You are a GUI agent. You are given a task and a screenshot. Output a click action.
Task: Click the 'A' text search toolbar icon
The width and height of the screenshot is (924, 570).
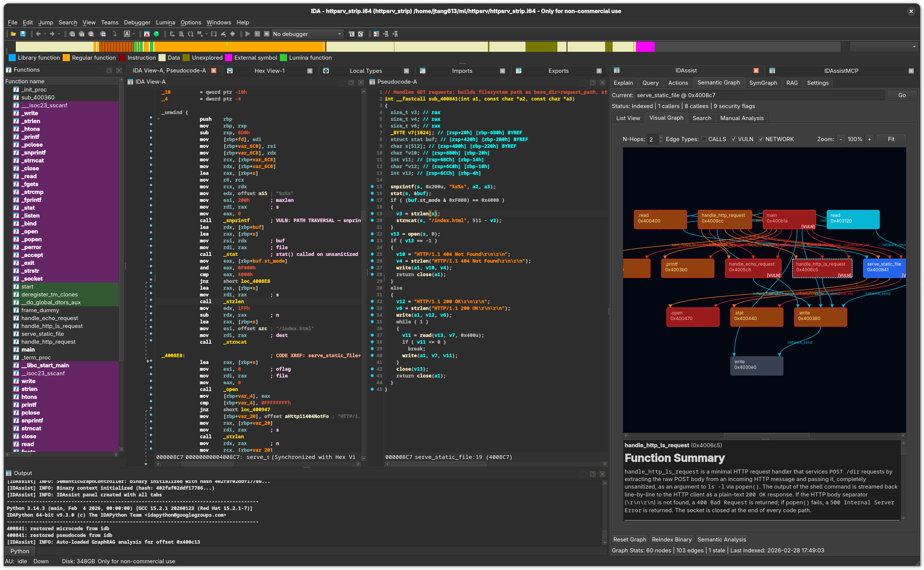click(127, 34)
